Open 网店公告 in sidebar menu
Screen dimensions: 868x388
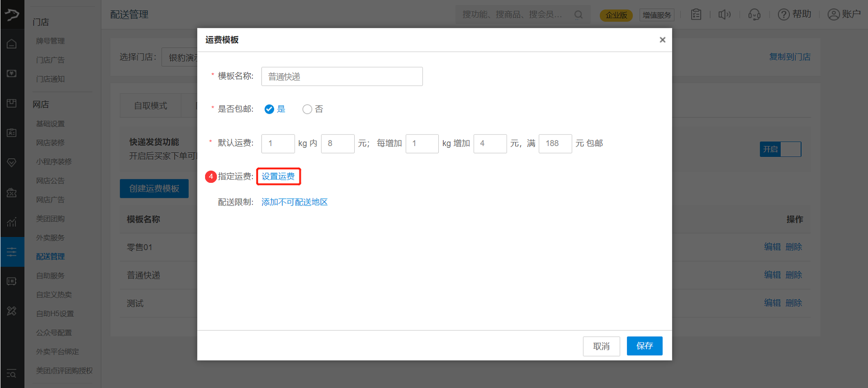(x=50, y=181)
